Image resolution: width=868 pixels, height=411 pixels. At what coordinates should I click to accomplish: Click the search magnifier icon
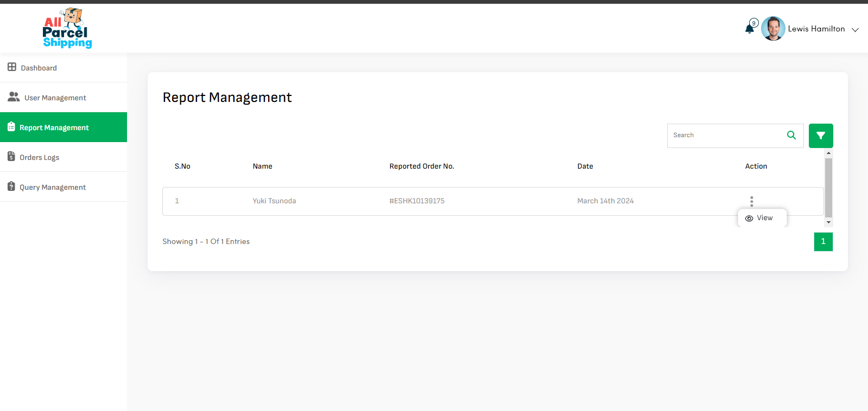pyautogui.click(x=791, y=136)
